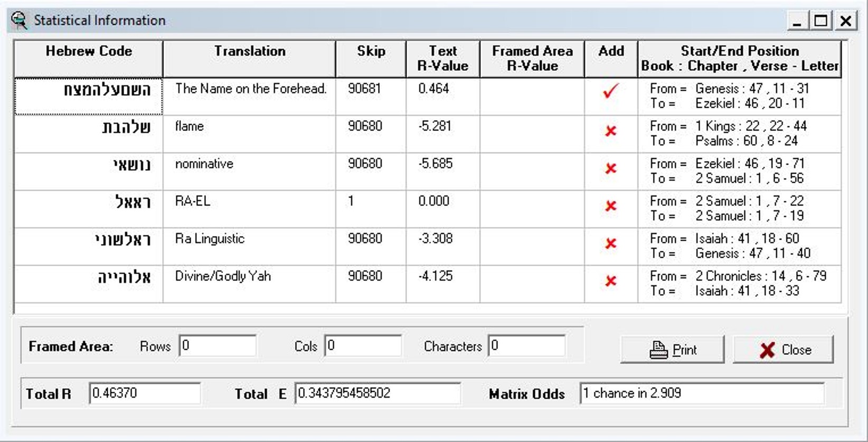Click the Text R-Value -4.125
Screen dimensions: 868x442
pos(436,276)
